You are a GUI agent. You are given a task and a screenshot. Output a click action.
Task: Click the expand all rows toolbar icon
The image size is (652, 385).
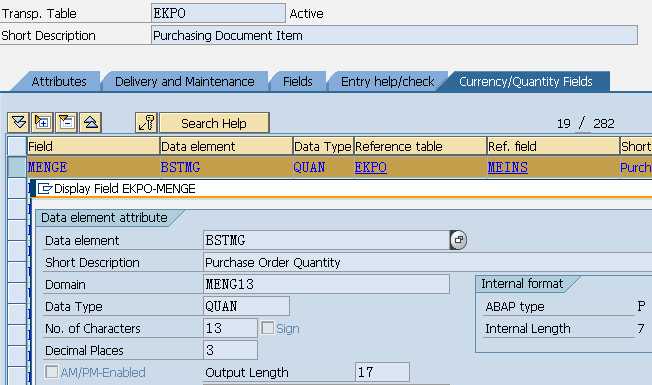pos(18,123)
